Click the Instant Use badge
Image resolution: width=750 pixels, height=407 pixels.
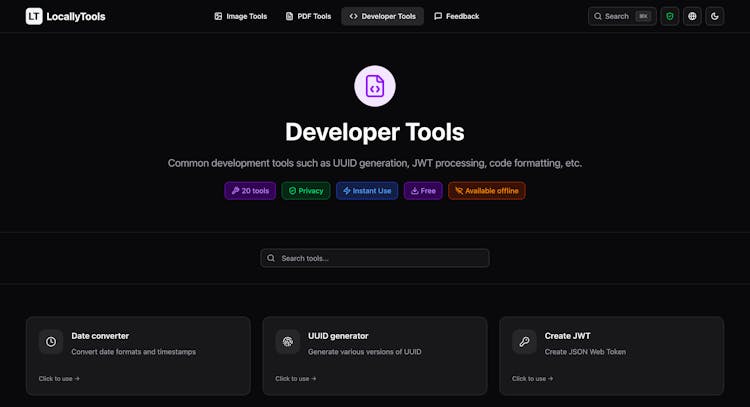367,191
